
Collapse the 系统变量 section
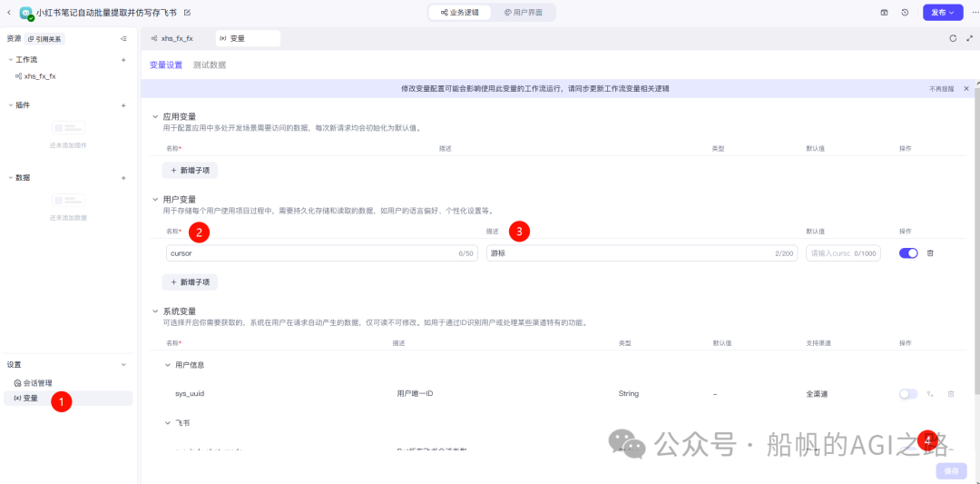(155, 311)
